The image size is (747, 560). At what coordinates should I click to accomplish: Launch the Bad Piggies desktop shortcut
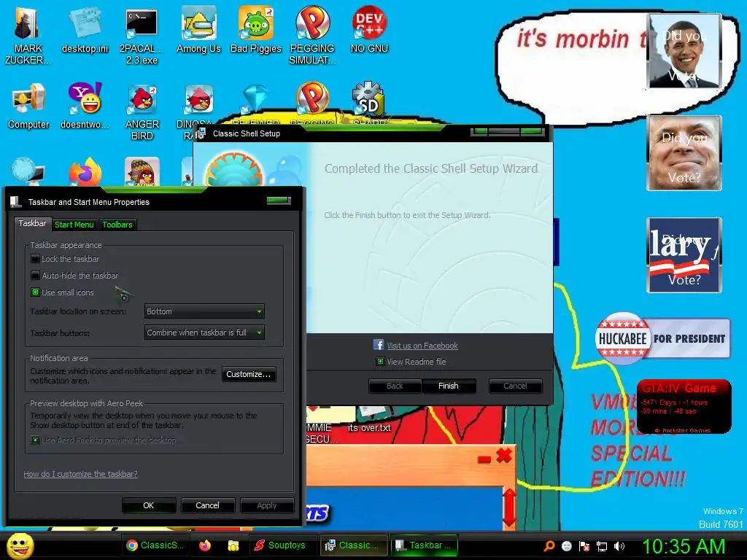(256, 29)
